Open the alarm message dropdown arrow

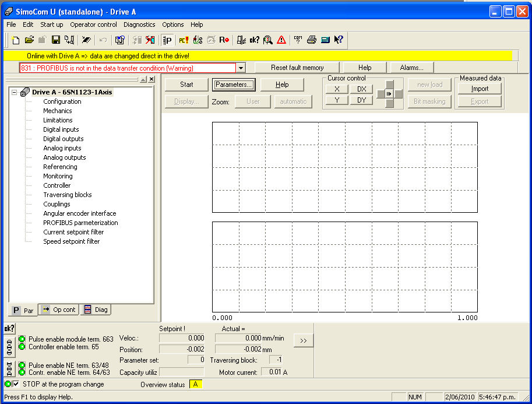tap(241, 68)
